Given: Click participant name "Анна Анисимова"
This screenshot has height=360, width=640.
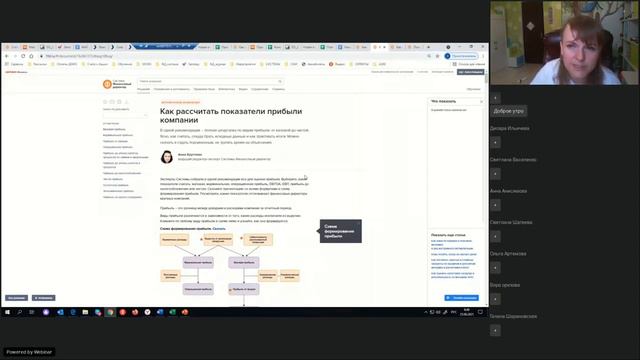Looking at the screenshot, I should tap(509, 191).
